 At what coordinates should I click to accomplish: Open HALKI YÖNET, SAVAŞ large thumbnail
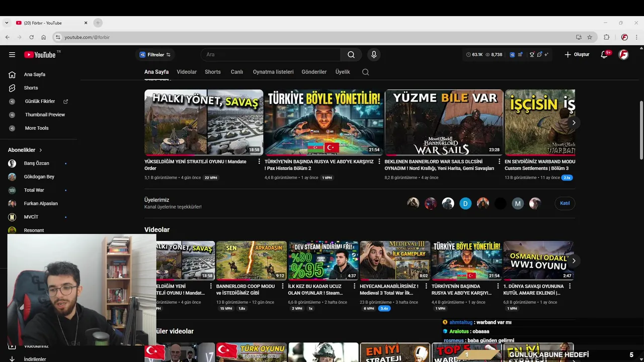pyautogui.click(x=204, y=122)
